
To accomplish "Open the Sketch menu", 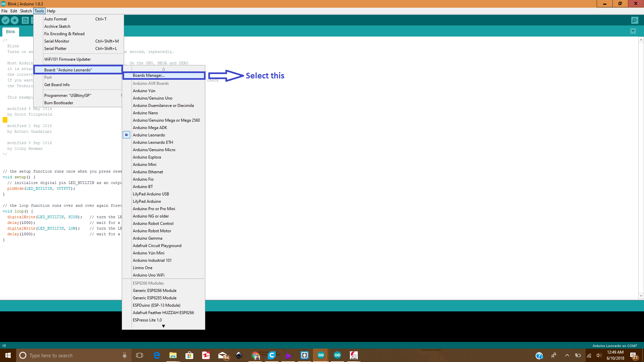I will click(x=26, y=11).
